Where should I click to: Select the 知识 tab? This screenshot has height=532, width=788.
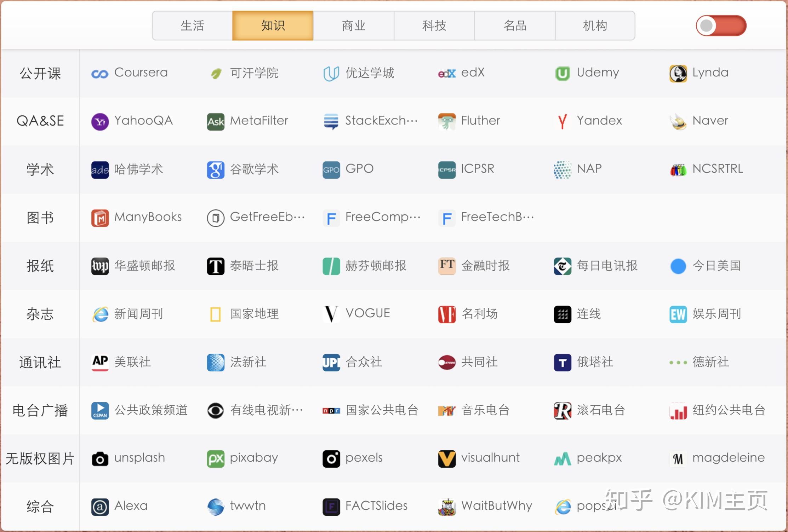[273, 25]
